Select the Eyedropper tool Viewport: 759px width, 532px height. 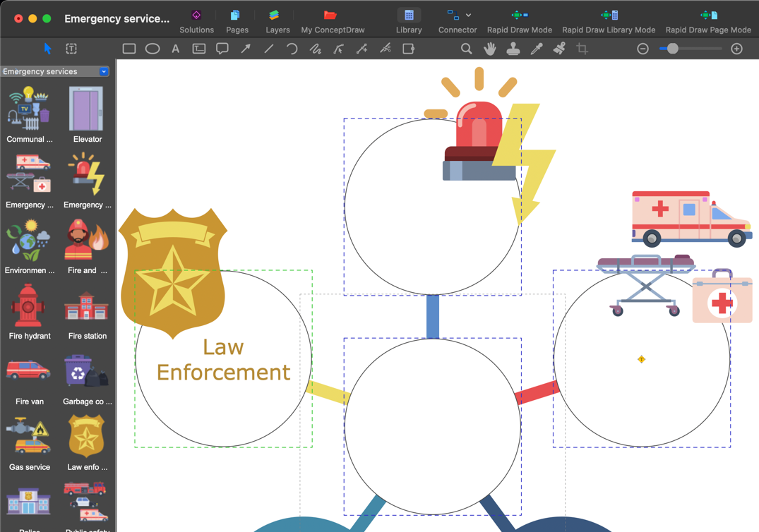[537, 49]
